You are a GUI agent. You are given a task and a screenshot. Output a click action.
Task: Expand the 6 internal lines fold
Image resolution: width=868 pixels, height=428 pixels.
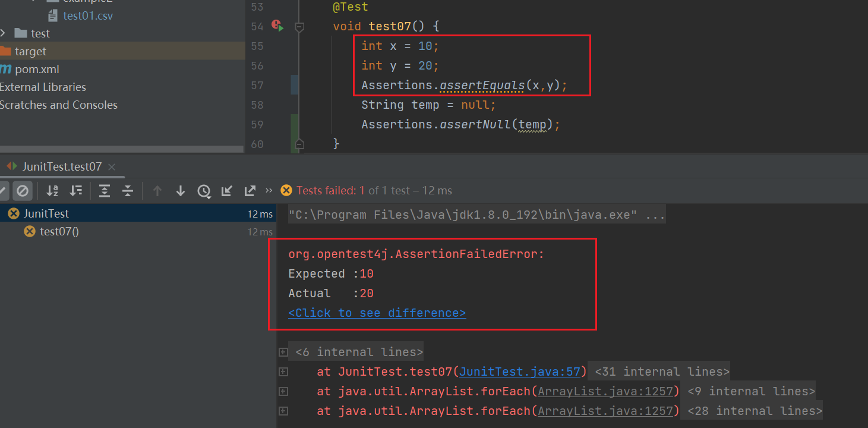coord(359,352)
